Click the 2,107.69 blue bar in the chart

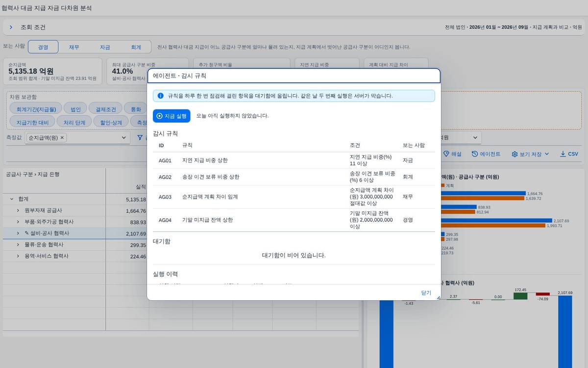coord(496,221)
